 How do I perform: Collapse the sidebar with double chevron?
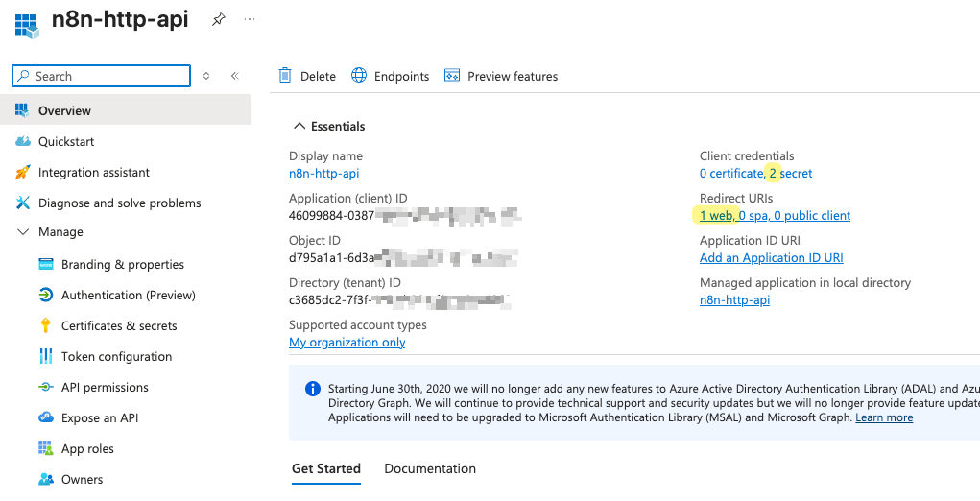(x=234, y=76)
